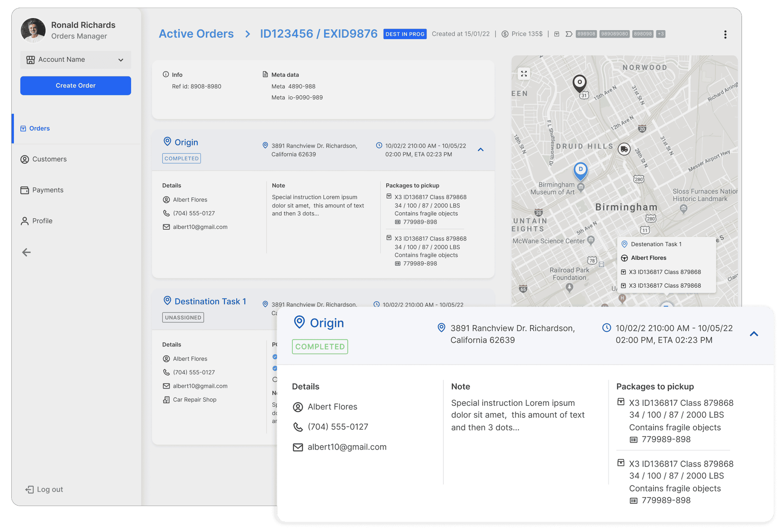Click the clock icon in enlarged Origin card
The image size is (780, 532).
tap(607, 328)
